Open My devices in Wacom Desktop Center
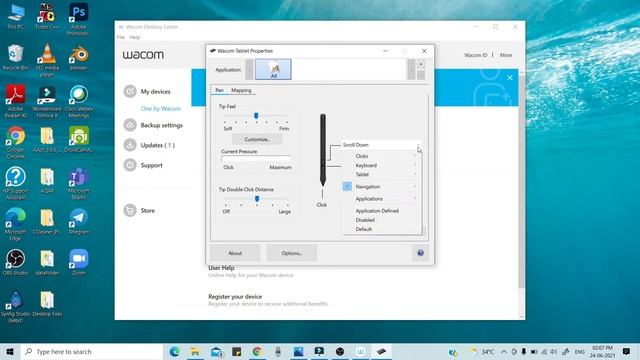The height and width of the screenshot is (360, 640). pos(147,91)
